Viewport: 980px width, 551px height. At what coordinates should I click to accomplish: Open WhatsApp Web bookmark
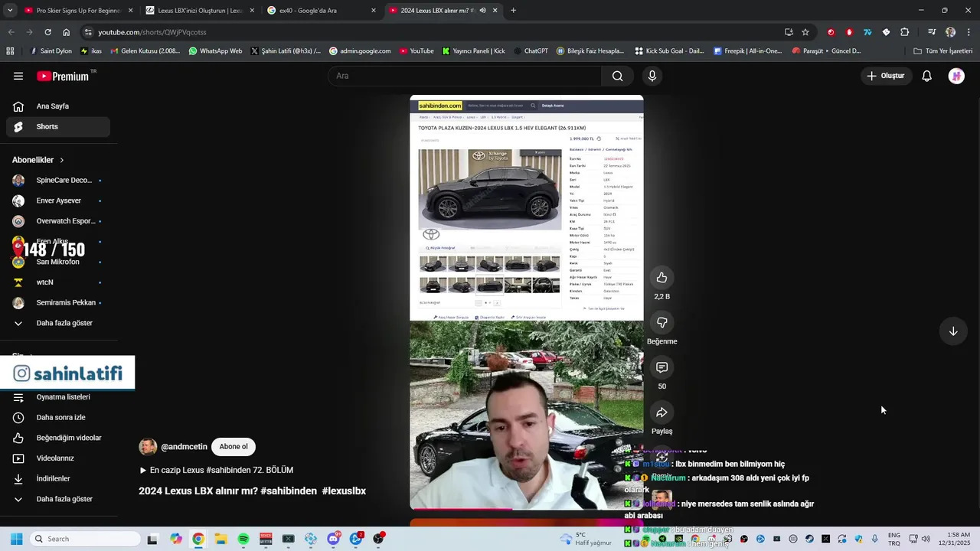click(215, 51)
